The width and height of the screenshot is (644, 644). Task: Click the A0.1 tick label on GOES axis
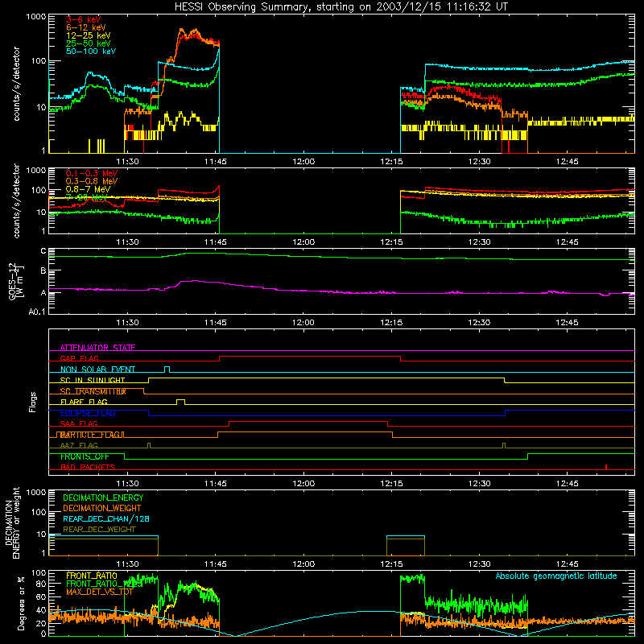[x=36, y=312]
